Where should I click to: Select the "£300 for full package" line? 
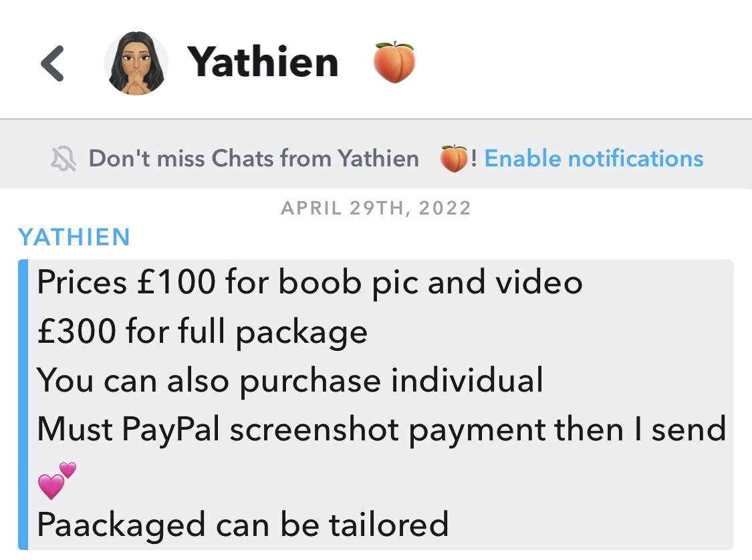(x=203, y=331)
